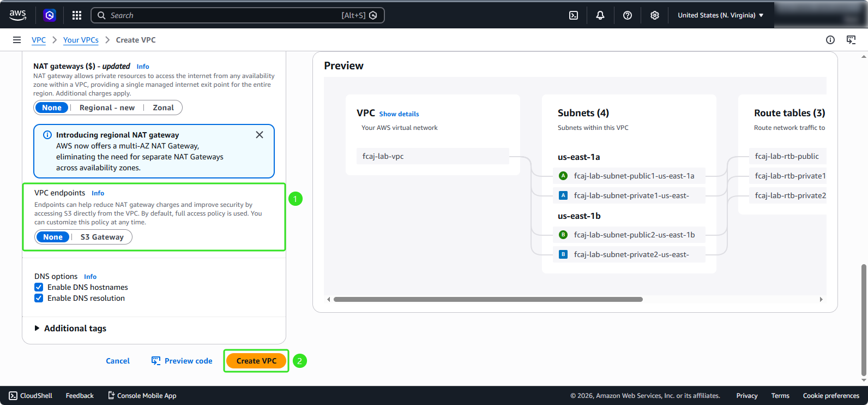The width and height of the screenshot is (868, 405).
Task: Select S3 Gateway for VPC endpoints
Action: [102, 237]
